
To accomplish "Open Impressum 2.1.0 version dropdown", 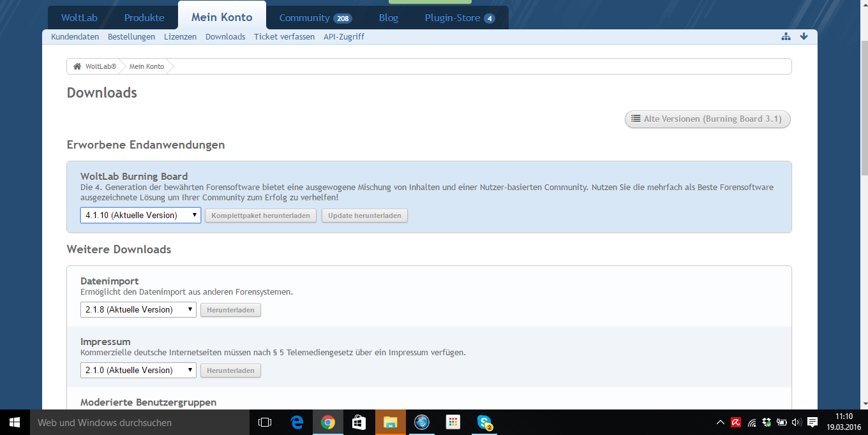I will point(138,370).
